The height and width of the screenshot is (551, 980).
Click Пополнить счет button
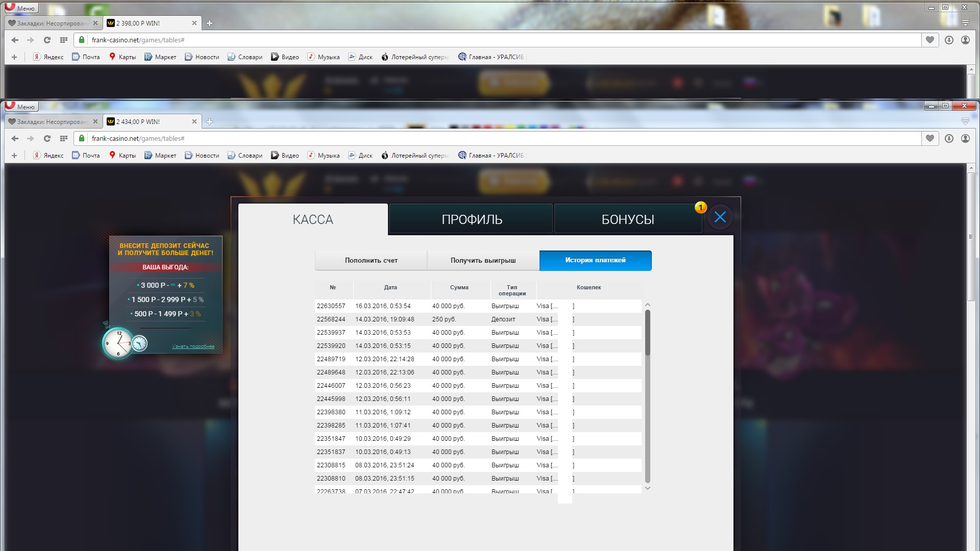point(371,260)
